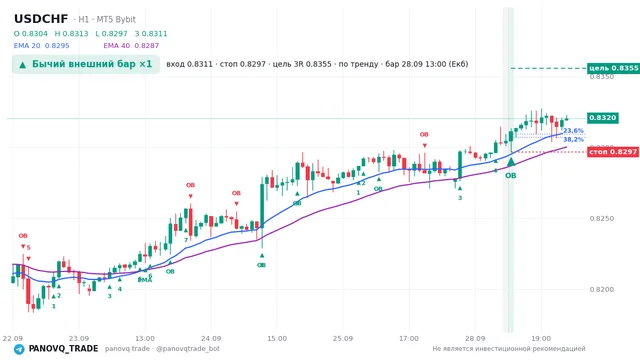Screen dimensions: 640x360
Task: Click the 0.8200 price axis label
Action: (602, 289)
